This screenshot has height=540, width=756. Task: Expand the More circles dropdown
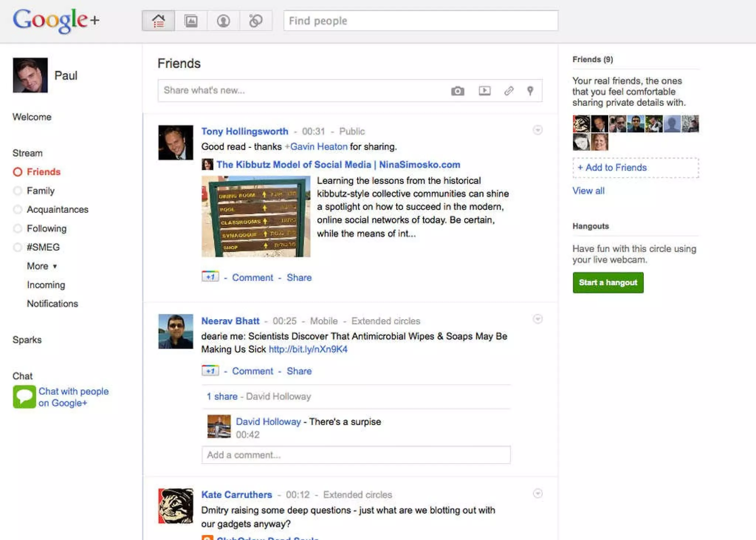pos(42,266)
